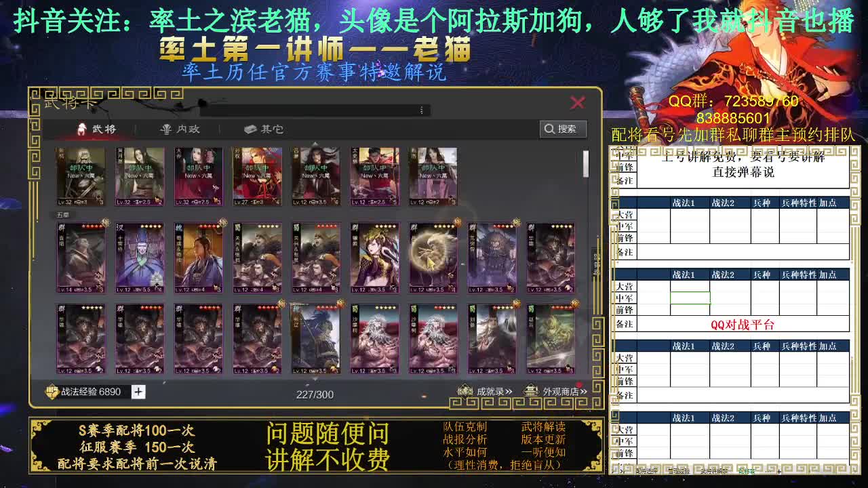Image resolution: width=868 pixels, height=488 pixels.
Task: Select the female general card in five-star row
Action: tap(374, 258)
